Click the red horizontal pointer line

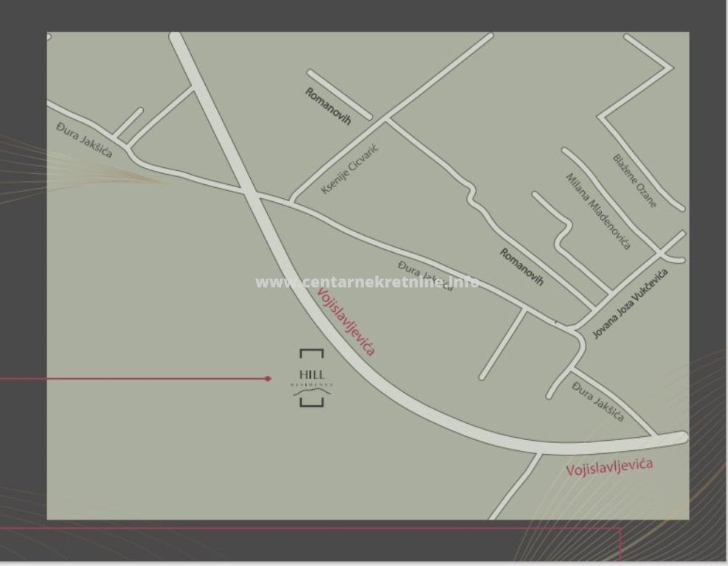[133, 379]
